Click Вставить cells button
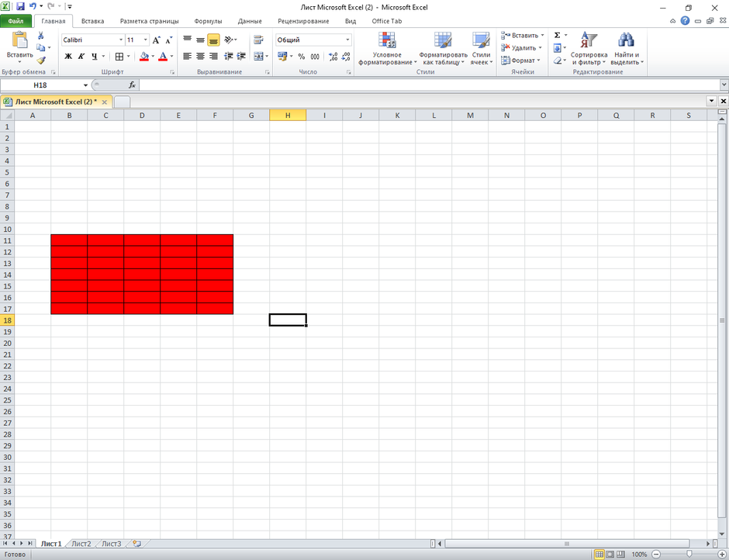This screenshot has width=729, height=560. 522,36
